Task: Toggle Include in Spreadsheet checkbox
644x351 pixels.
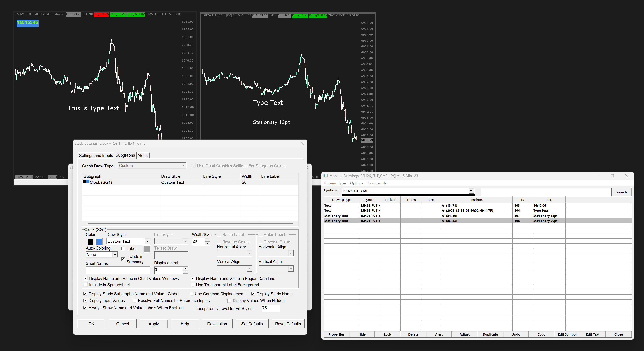Action: click(x=86, y=285)
